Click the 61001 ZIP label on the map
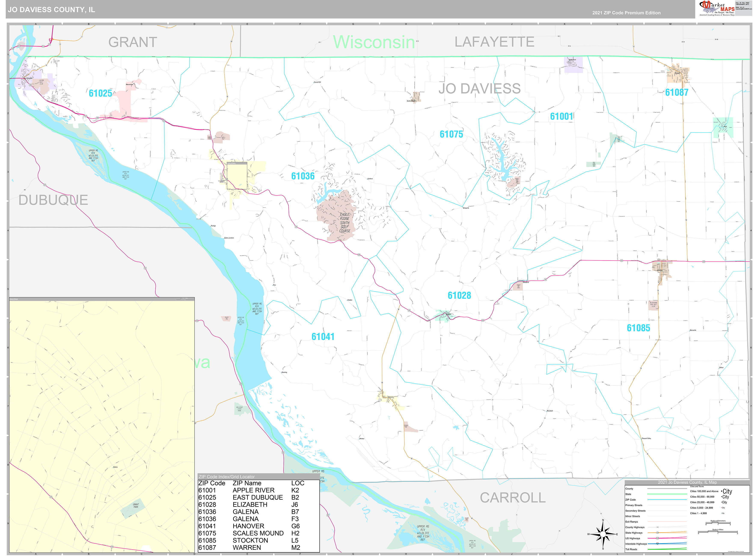756x556 pixels. click(x=561, y=117)
